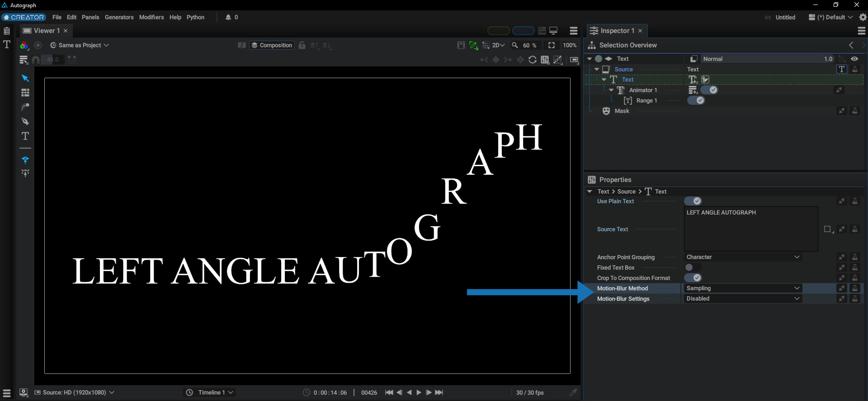868x401 pixels.
Task: Click the fit-to-view brackets icon
Action: click(x=552, y=45)
